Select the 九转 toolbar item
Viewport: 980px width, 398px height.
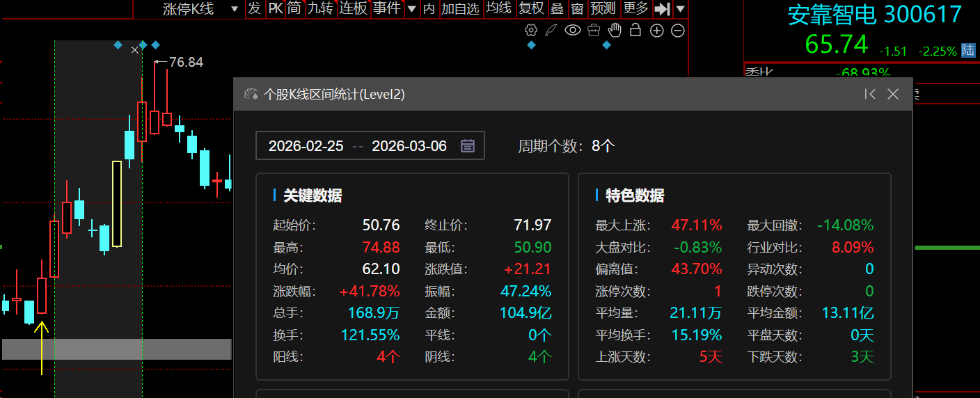pyautogui.click(x=320, y=8)
